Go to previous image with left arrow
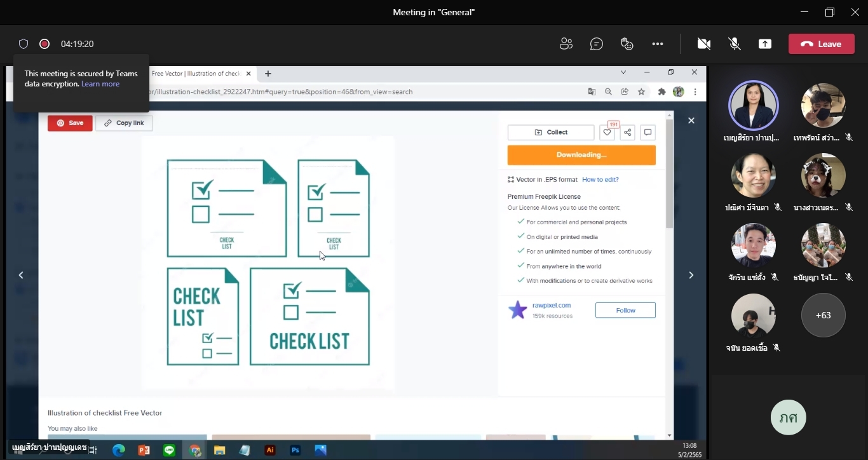Image resolution: width=868 pixels, height=460 pixels. coord(21,275)
